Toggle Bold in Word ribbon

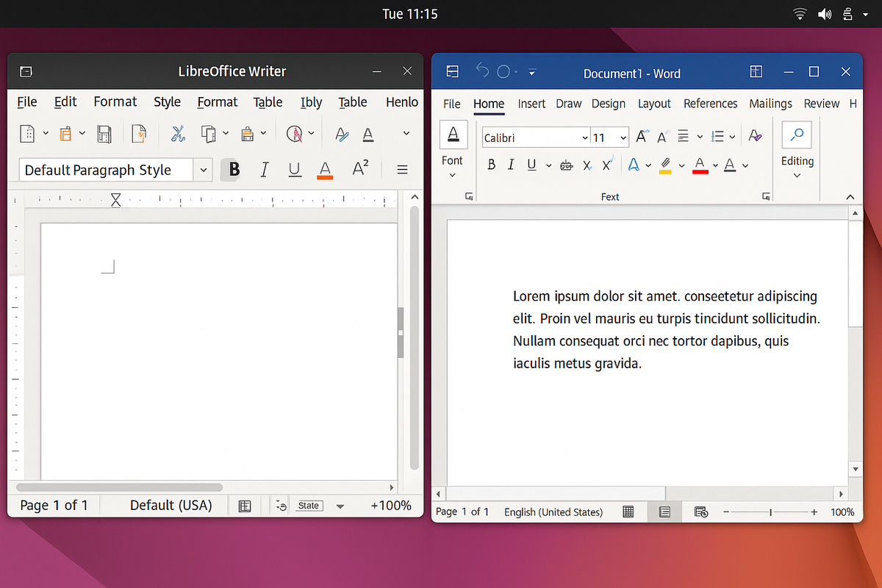click(x=492, y=165)
